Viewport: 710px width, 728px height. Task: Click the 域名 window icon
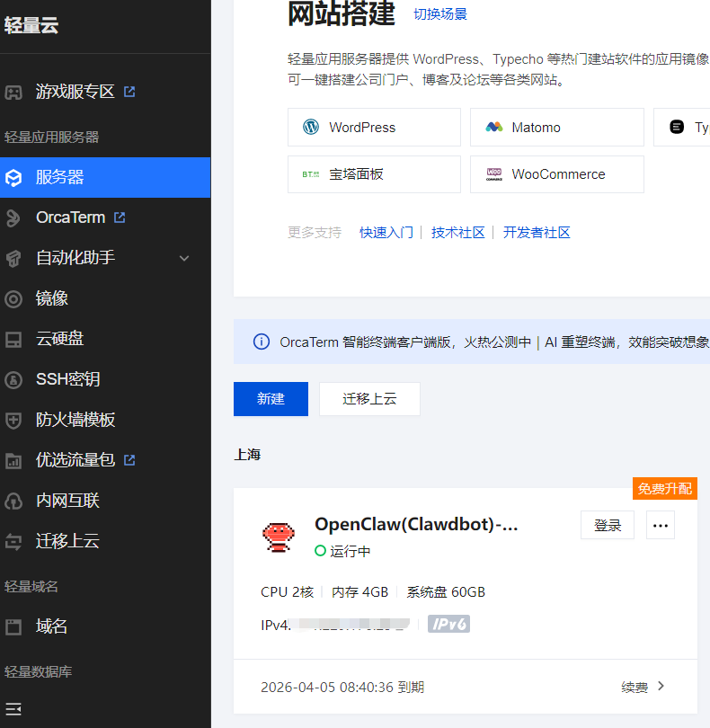click(x=13, y=626)
